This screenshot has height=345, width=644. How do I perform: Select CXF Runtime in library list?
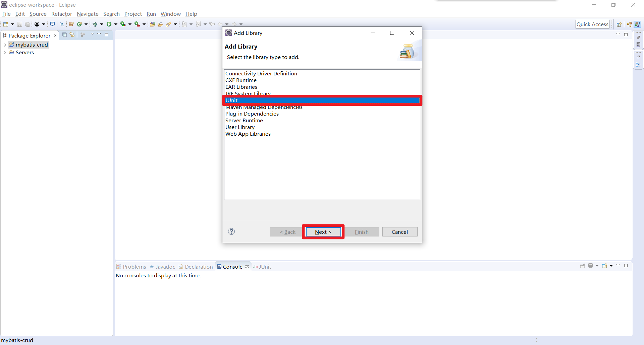click(x=322, y=80)
